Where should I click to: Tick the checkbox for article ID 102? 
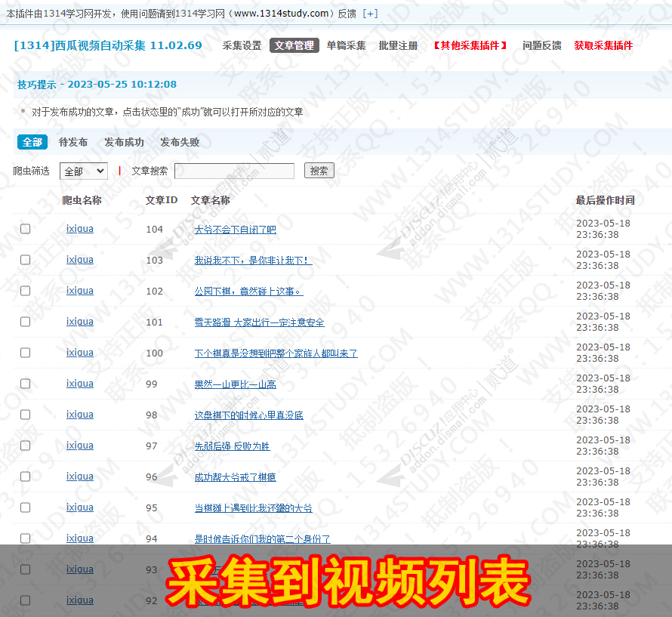coord(25,291)
